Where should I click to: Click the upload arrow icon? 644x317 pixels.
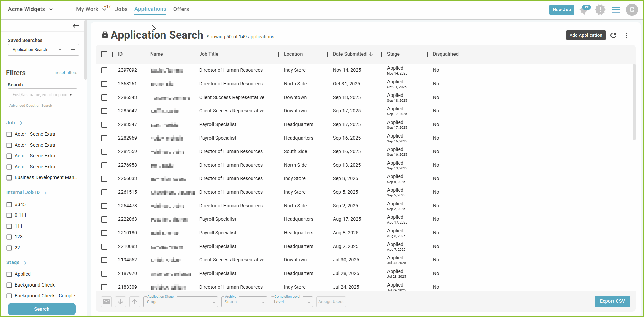pos(134,301)
